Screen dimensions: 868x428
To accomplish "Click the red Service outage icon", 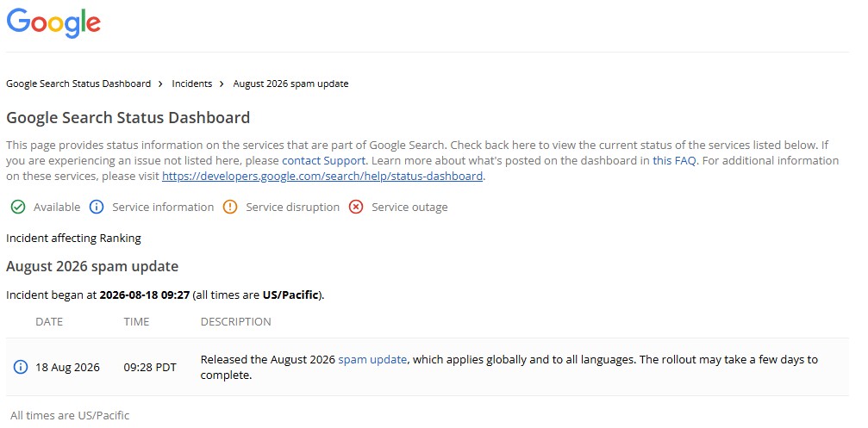I will (356, 207).
